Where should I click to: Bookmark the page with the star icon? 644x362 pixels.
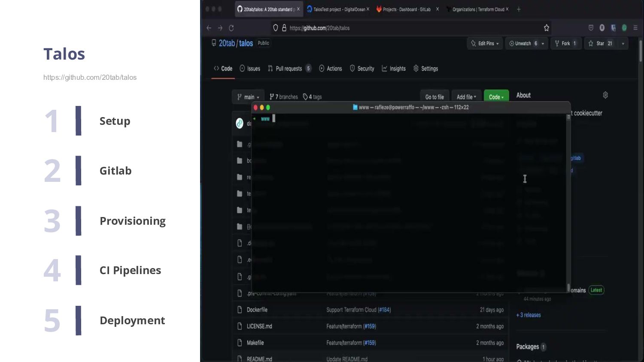tap(547, 28)
